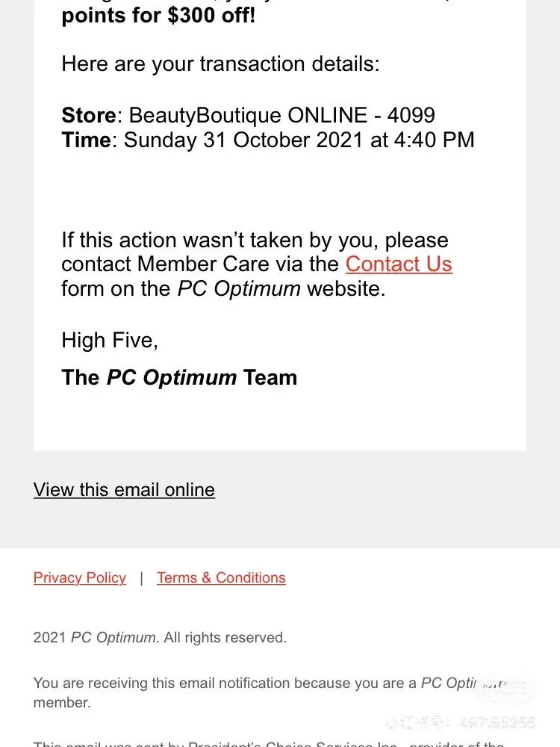Click the View this email online link
This screenshot has height=747, width=560.
[124, 490]
